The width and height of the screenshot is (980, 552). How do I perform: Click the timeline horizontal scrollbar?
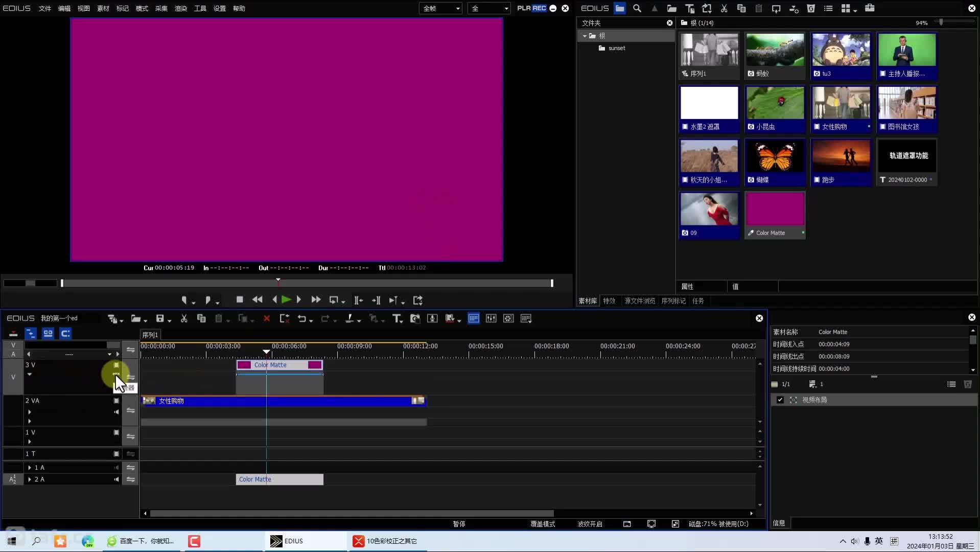[352, 513]
